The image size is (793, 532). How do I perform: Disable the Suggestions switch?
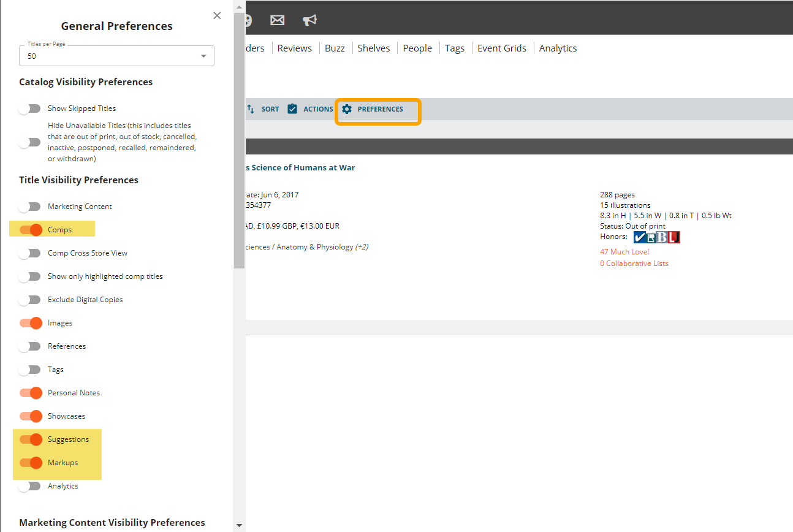[x=31, y=439]
